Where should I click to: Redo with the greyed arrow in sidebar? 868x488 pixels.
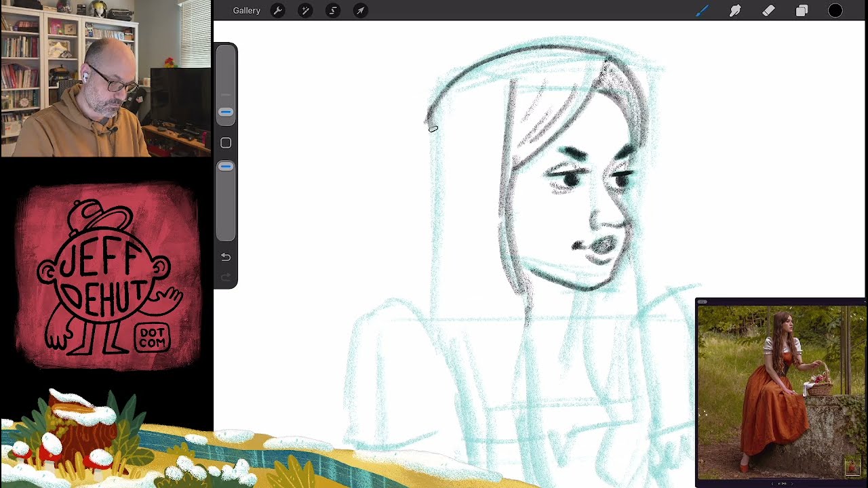[226, 277]
